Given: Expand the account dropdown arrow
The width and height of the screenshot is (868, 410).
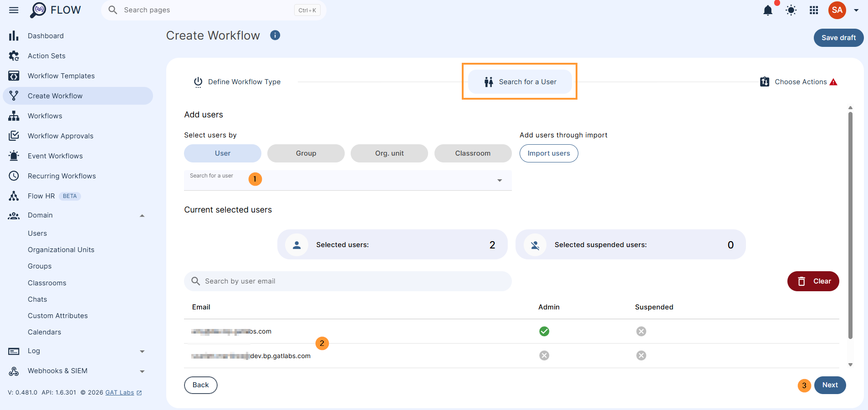Looking at the screenshot, I should 856,10.
